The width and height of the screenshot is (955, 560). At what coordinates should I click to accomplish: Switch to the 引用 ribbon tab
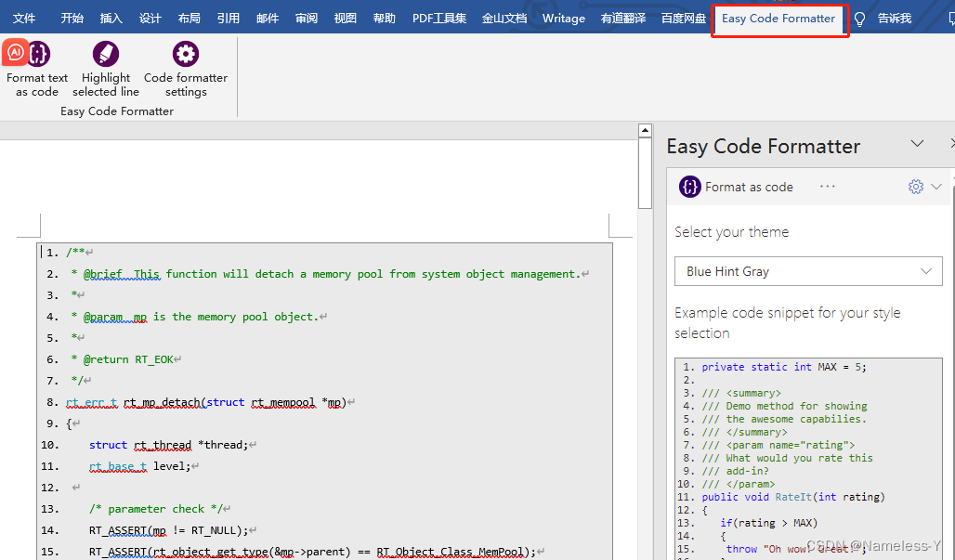click(228, 19)
